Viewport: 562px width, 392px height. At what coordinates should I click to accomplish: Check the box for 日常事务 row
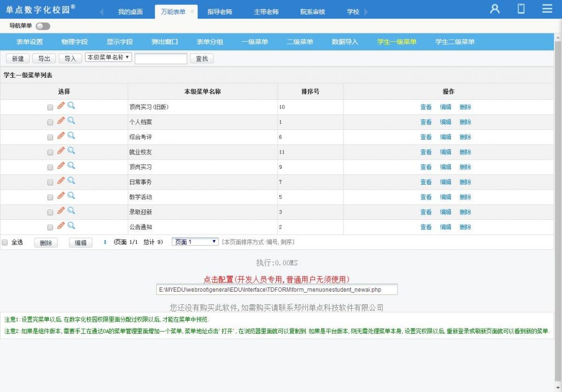tap(50, 183)
